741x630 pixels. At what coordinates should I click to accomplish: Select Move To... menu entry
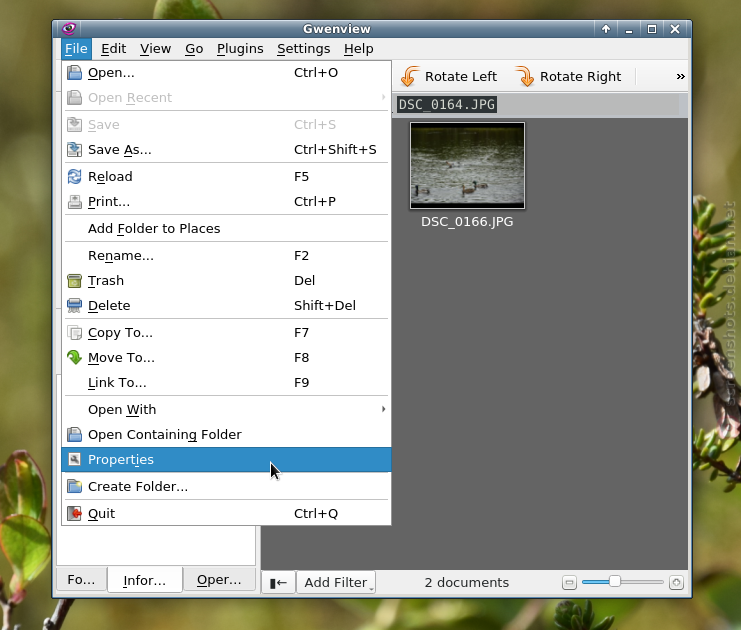click(226, 358)
